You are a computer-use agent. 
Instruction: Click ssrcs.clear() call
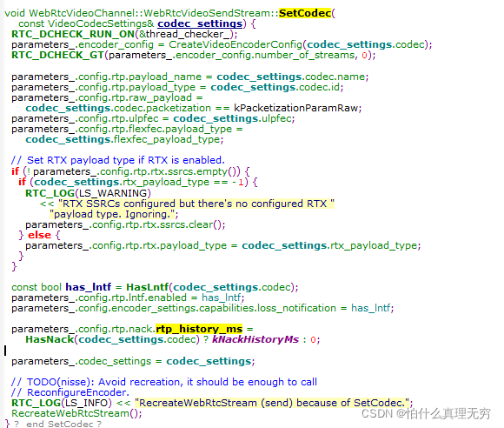tap(191, 224)
